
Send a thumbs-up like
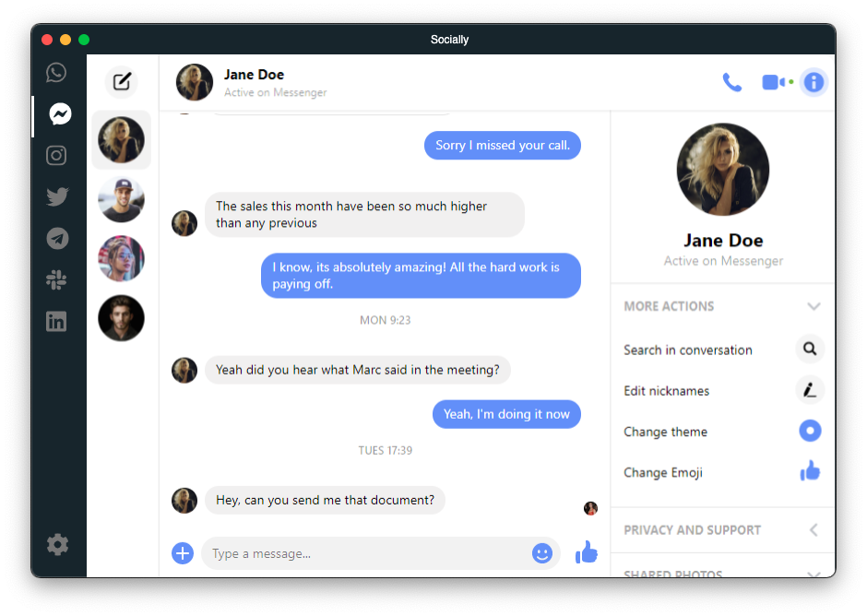pos(587,551)
